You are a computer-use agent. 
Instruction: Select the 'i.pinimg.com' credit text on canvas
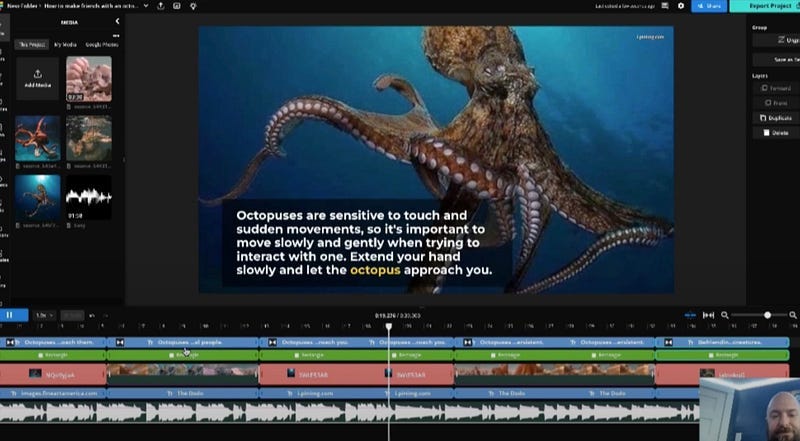(650, 37)
